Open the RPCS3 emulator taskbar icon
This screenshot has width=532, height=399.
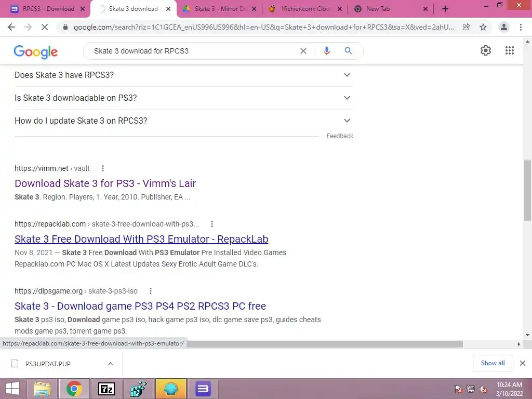[203, 389]
